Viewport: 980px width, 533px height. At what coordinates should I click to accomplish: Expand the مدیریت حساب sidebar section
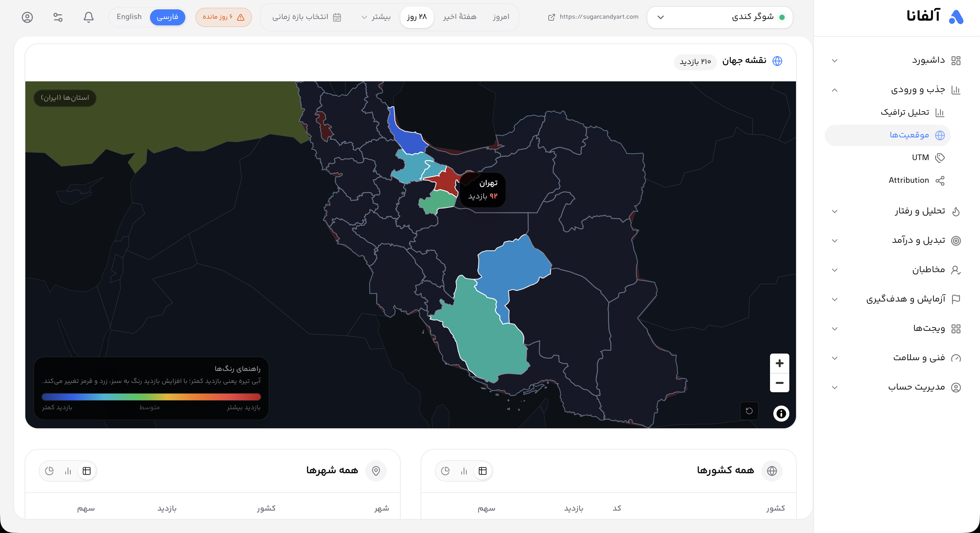pyautogui.click(x=897, y=387)
